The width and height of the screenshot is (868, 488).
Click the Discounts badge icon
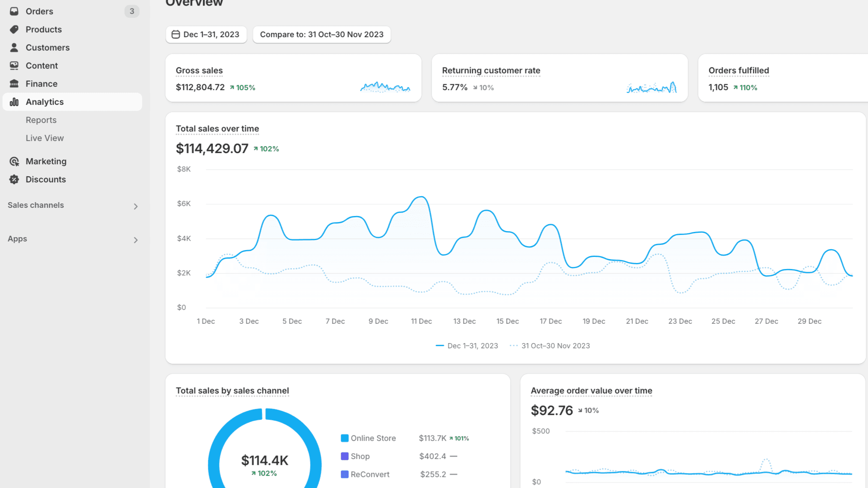click(x=14, y=179)
